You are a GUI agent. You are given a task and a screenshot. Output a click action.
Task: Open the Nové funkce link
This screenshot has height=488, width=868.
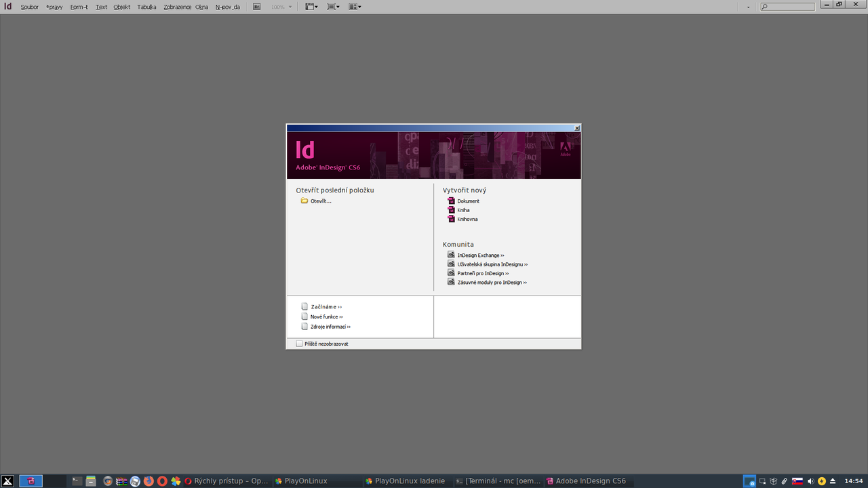(x=327, y=317)
